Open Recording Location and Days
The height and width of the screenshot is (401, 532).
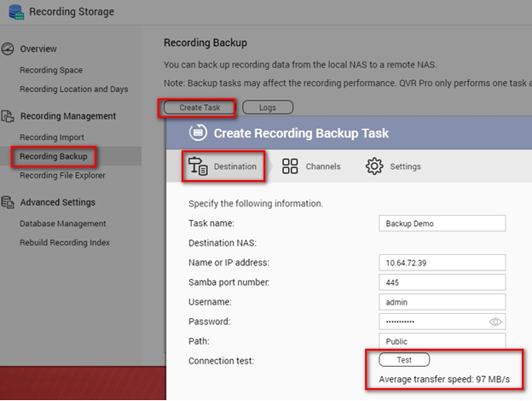point(74,90)
